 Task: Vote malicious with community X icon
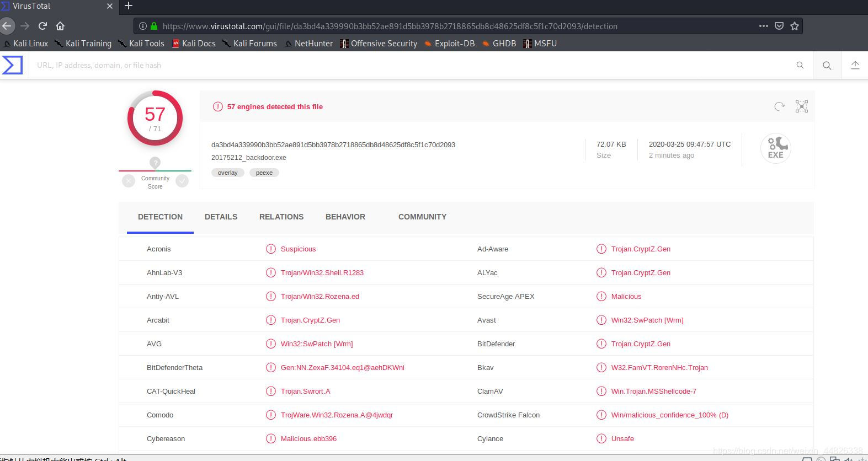[129, 181]
